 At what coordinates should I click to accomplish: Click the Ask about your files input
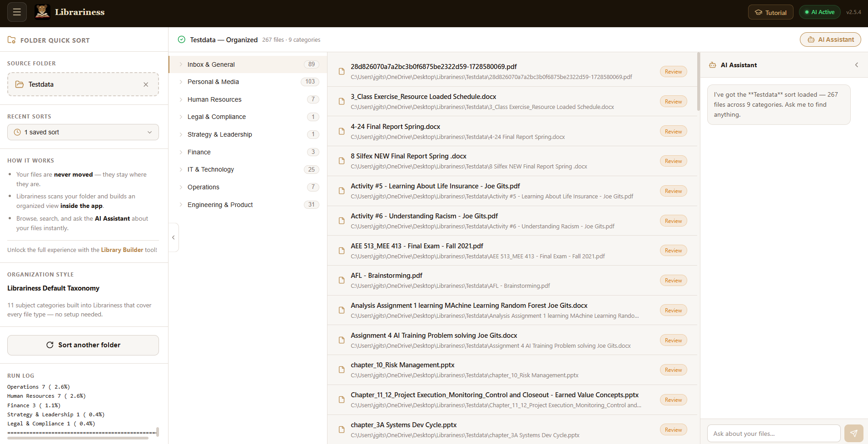click(774, 434)
